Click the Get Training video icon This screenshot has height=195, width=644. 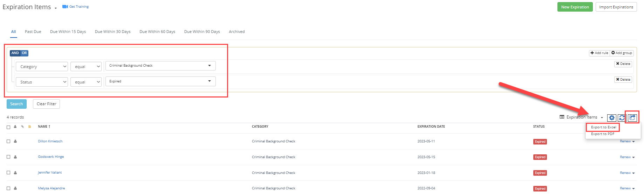[x=65, y=7]
